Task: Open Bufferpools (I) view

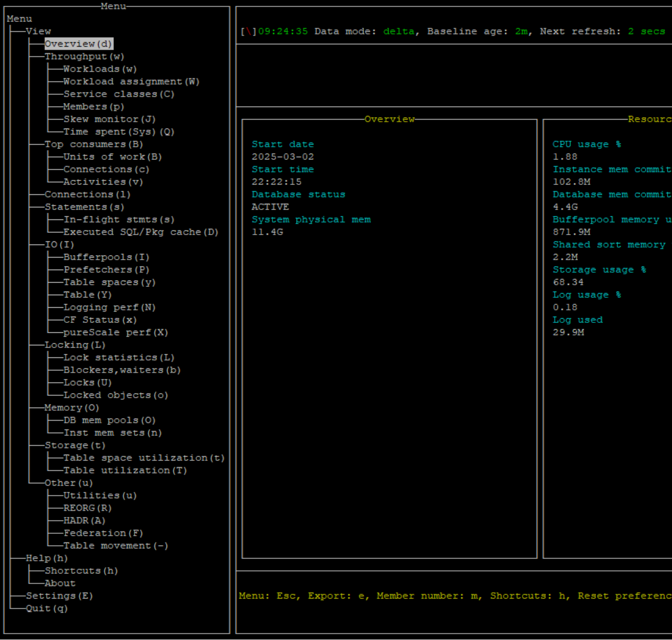Action: click(x=107, y=257)
